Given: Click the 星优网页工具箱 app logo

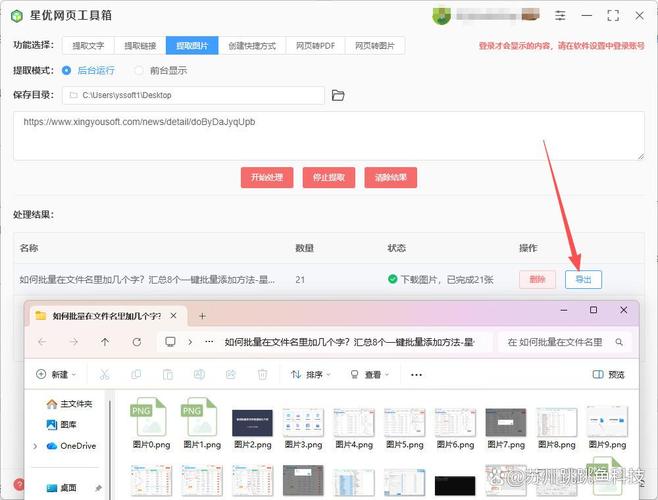Looking at the screenshot, I should pos(16,16).
